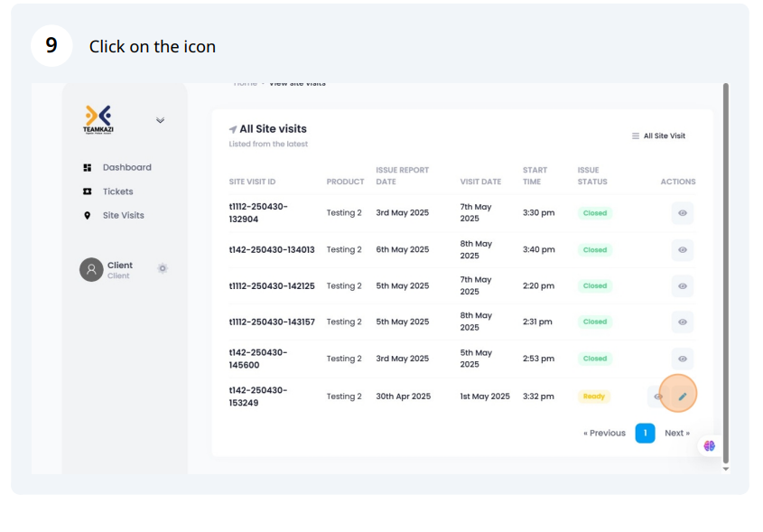
Task: Click the All Site visits heading
Action: 273,129
